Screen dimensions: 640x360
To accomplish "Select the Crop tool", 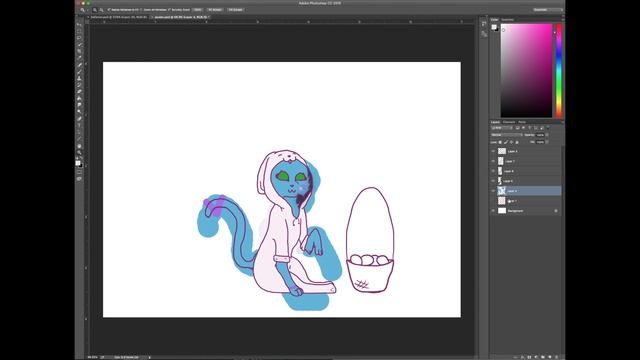I will 79,51.
